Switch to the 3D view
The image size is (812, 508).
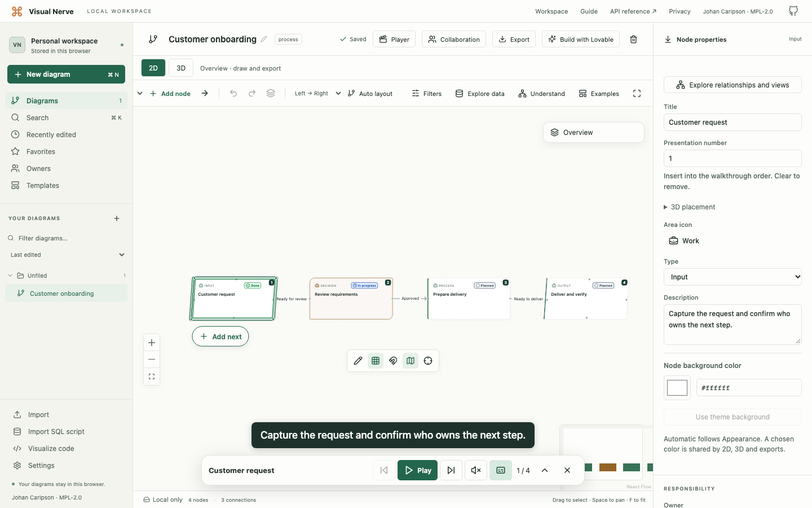(181, 68)
